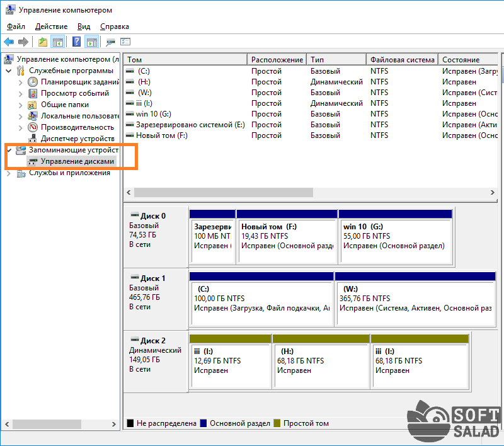Click the blue Основной раздел legend swatch
The image size is (504, 446).
coord(203,423)
